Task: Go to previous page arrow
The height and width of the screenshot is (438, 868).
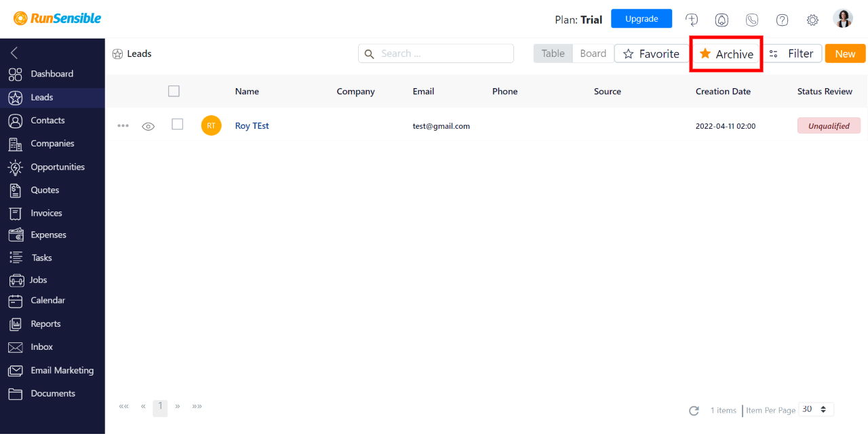Action: coord(143,406)
